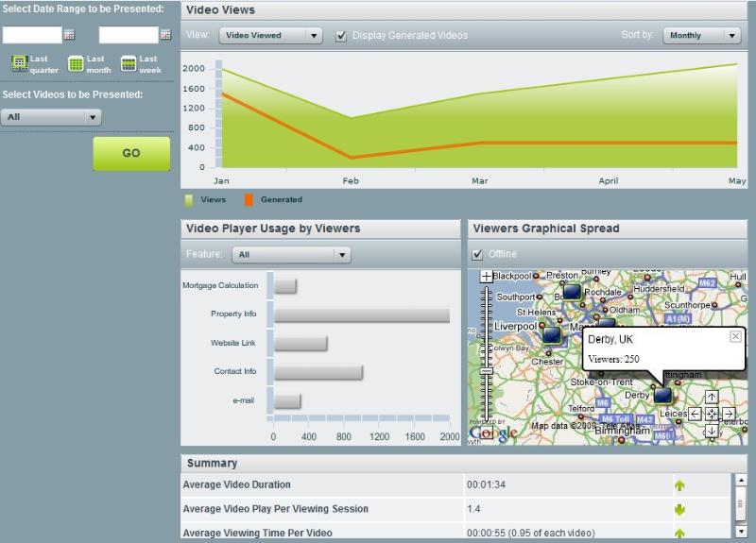Click the viewer marker near Rochdale
This screenshot has width=756, height=543.
572,292
